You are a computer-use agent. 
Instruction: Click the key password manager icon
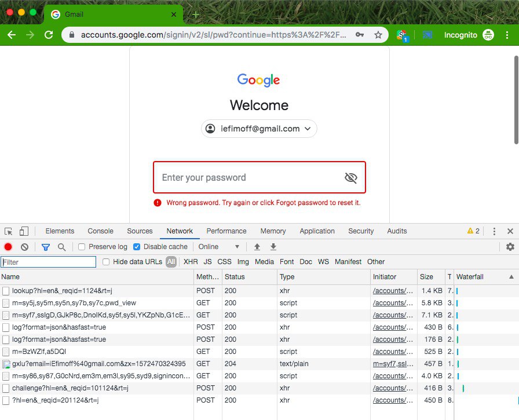point(360,35)
